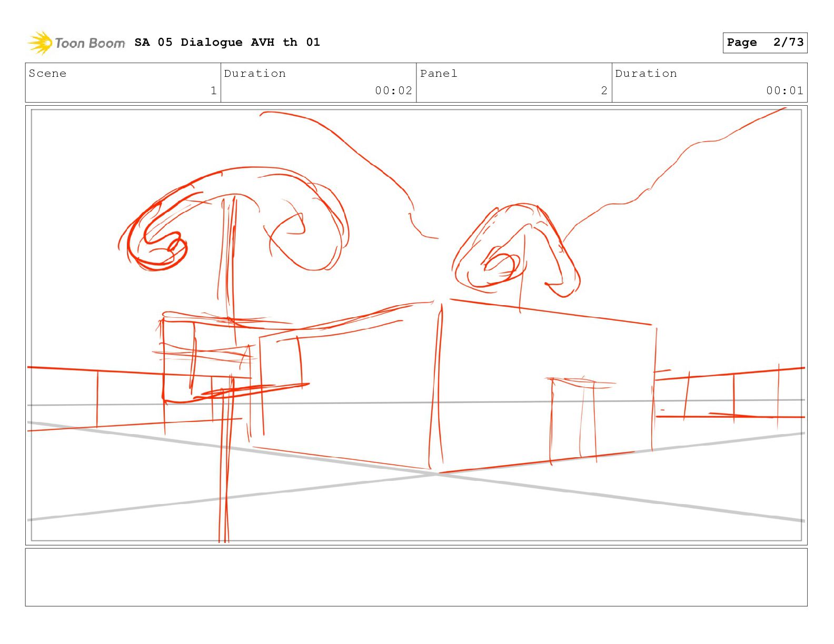Click the storyboard panel sketch
This screenshot has height=644, width=834.
(x=416, y=325)
